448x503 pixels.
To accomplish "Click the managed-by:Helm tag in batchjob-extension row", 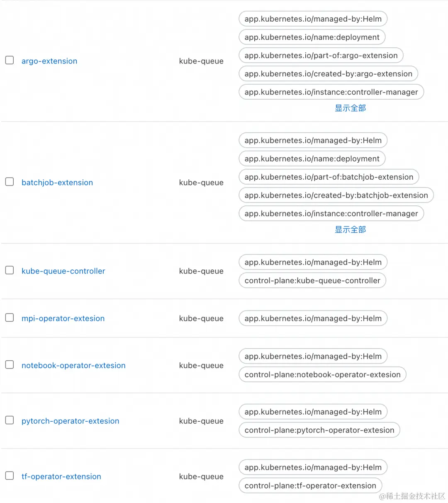I will 313,140.
